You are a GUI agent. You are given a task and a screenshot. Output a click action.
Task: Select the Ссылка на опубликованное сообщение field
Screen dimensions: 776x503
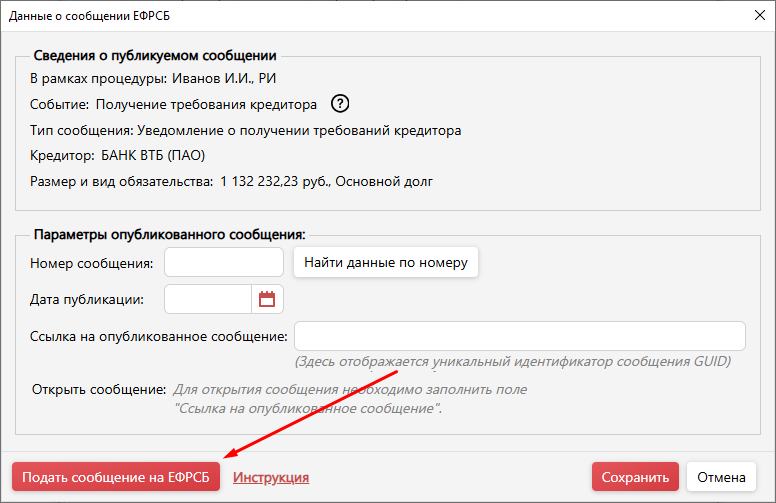coord(519,336)
